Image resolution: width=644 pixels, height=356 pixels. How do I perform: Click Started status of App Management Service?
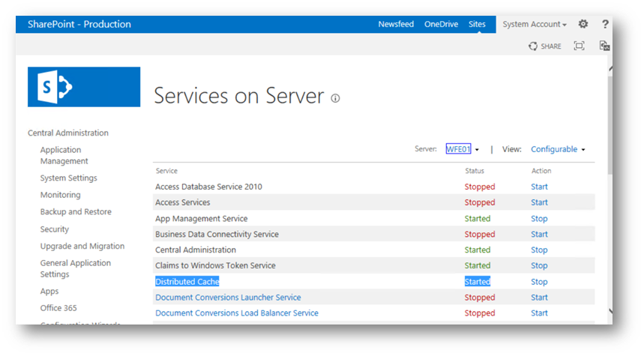pyautogui.click(x=478, y=218)
